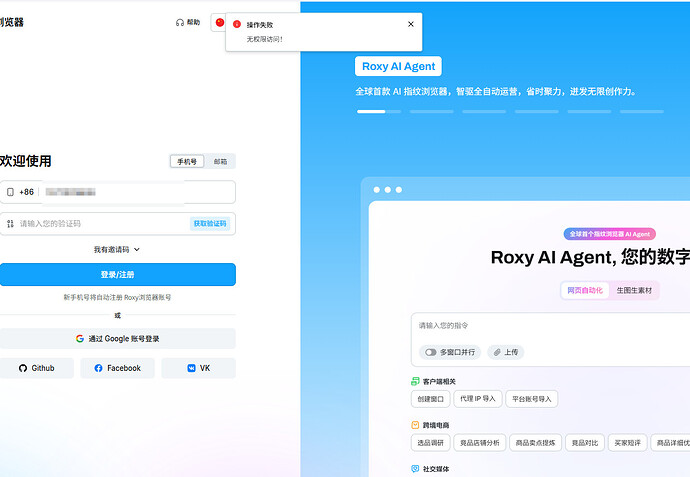
Task: Click 新手机号将自动注册 Roxy浏览器账号 text
Action: point(117,297)
